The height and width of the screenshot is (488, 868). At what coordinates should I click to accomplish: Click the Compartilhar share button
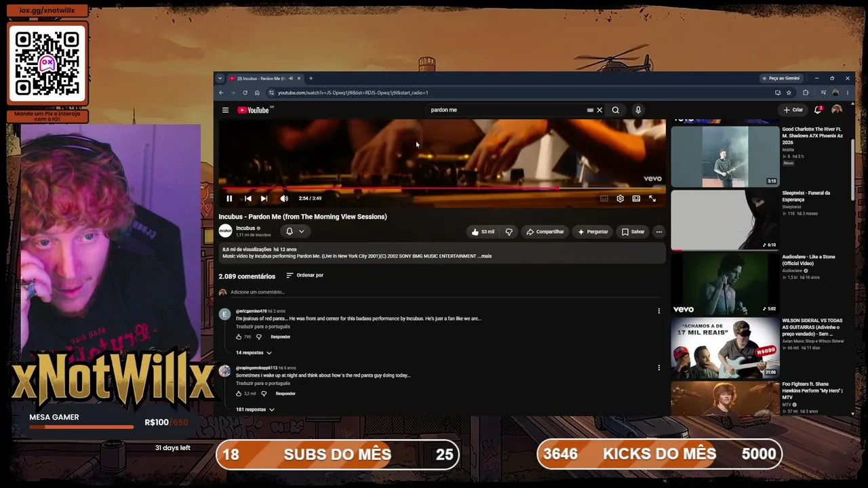tap(545, 232)
